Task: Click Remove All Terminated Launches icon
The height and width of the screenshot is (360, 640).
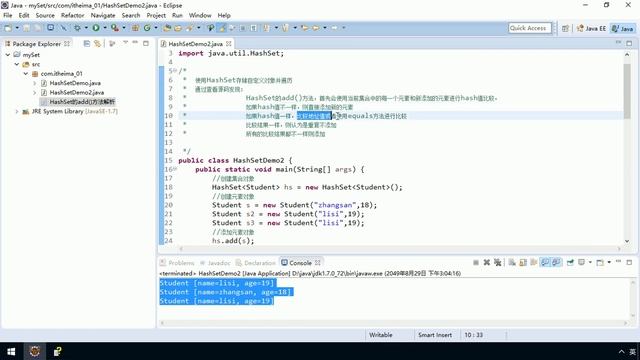Action: (498, 262)
